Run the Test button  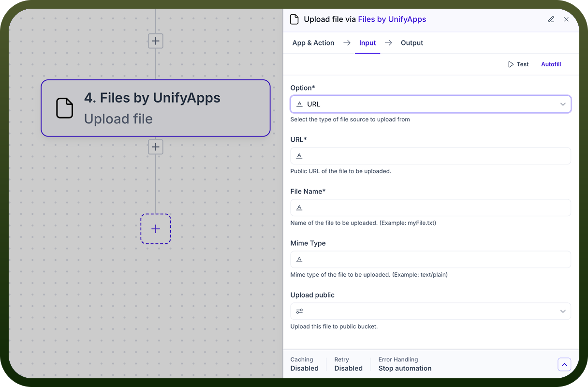click(x=518, y=64)
